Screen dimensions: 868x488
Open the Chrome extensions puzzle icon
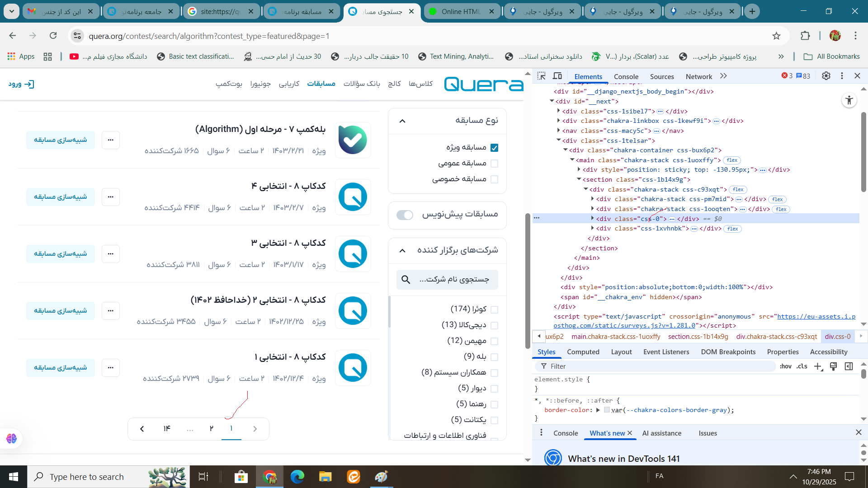point(805,36)
